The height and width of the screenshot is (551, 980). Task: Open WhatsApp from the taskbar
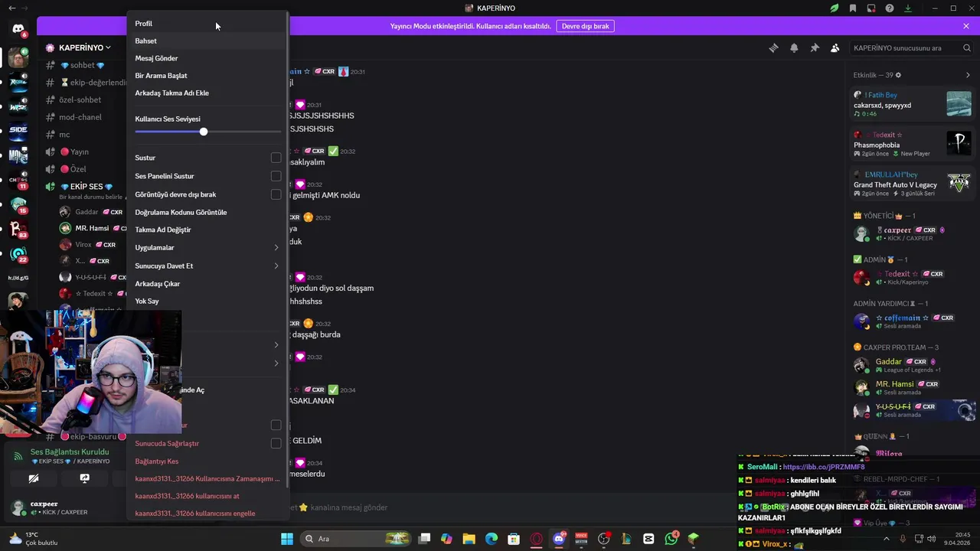(671, 539)
